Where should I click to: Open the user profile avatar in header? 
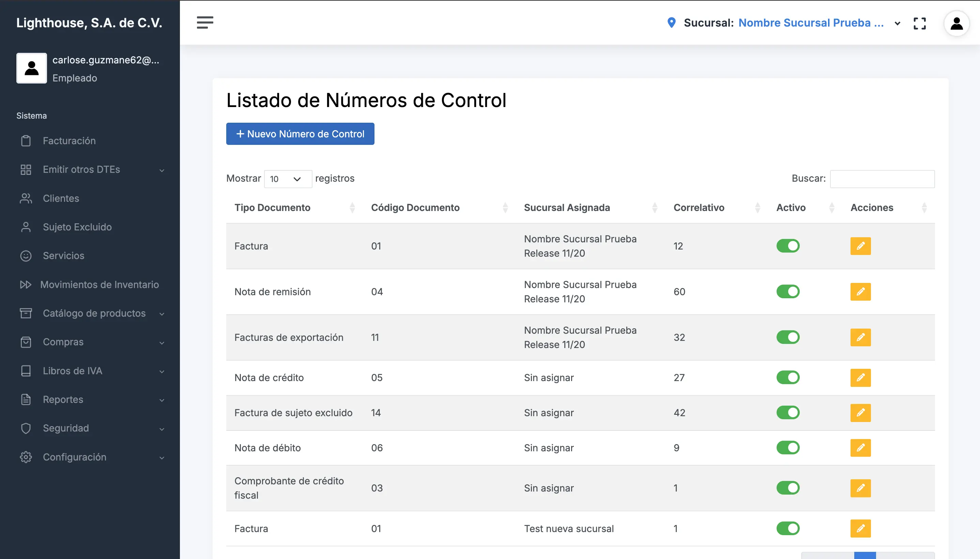coord(956,24)
